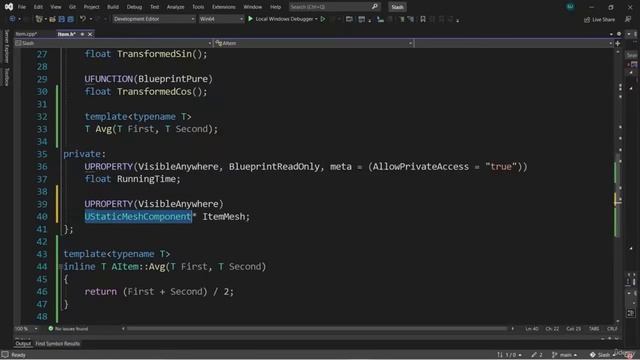Click the open file folder icon
The height and width of the screenshot is (360, 640).
point(52,19)
